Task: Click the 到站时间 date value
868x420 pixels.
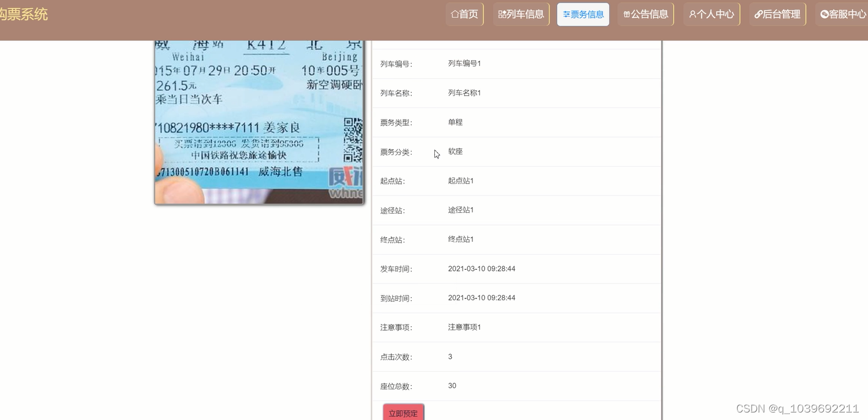Action: point(482,298)
